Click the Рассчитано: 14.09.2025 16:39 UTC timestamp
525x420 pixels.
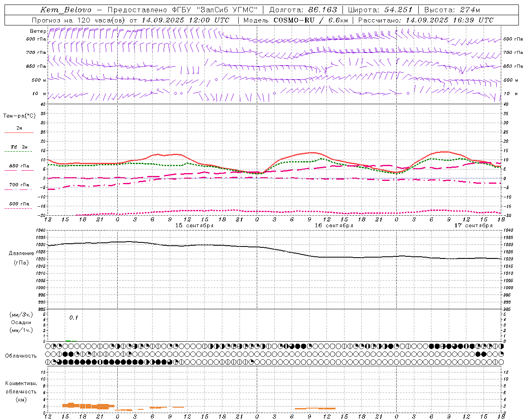pyautogui.click(x=426, y=20)
